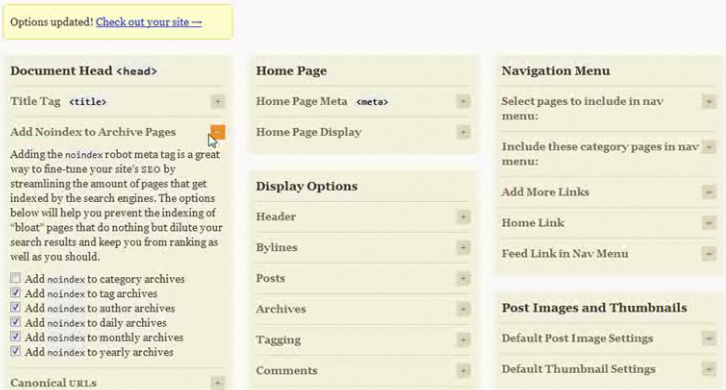Expand the Header display option

coord(463,217)
